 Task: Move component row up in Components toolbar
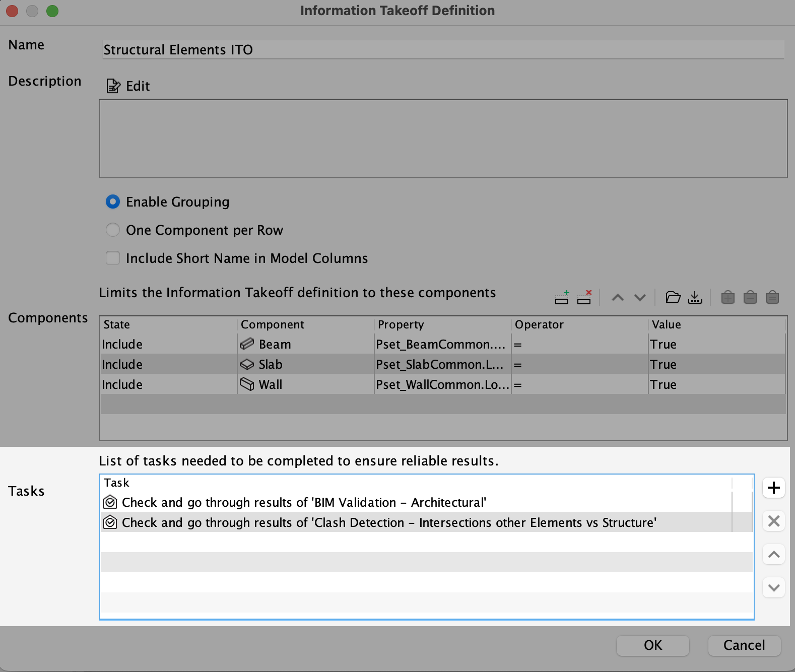click(618, 298)
